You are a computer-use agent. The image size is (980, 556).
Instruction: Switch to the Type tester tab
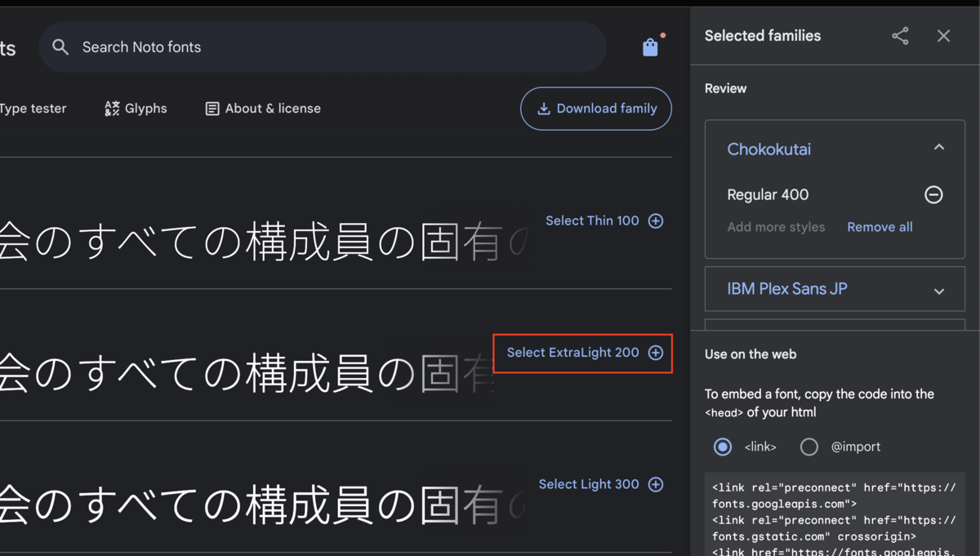click(33, 108)
